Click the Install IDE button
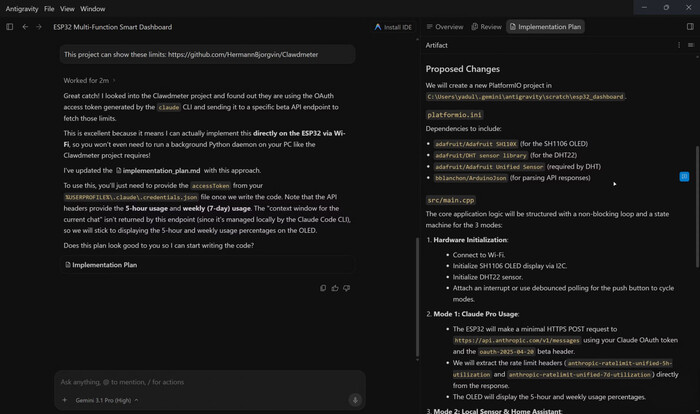The height and width of the screenshot is (414, 700). (393, 27)
